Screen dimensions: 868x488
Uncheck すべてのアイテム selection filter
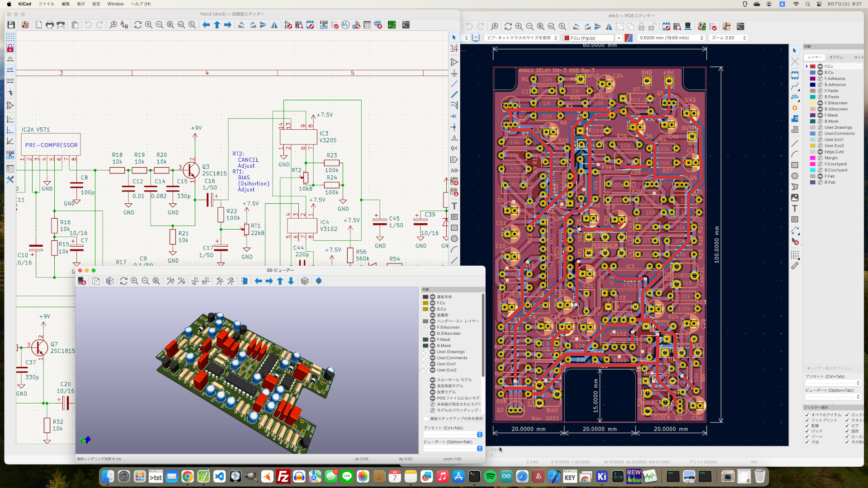(807, 415)
